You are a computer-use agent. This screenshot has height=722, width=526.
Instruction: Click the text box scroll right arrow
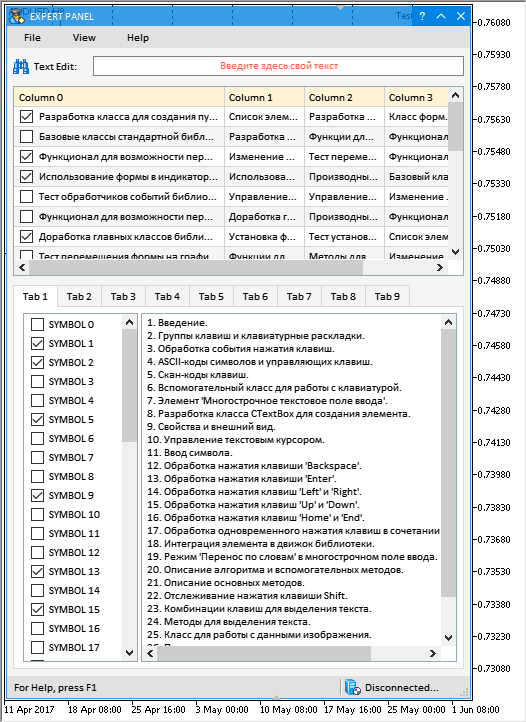(x=433, y=653)
